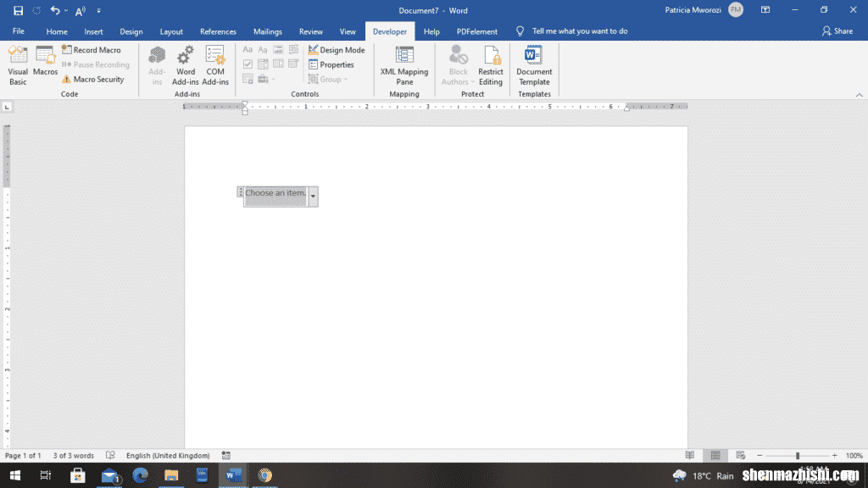Viewport: 868px width, 488px height.
Task: Open the XML Mapping Pane
Action: click(404, 65)
